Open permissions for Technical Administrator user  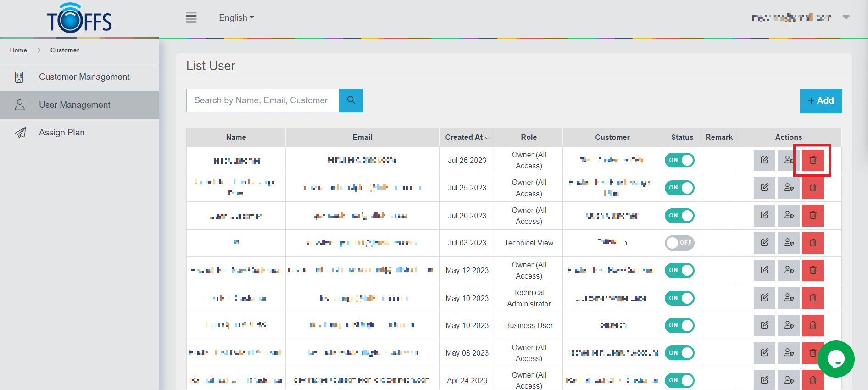point(789,298)
